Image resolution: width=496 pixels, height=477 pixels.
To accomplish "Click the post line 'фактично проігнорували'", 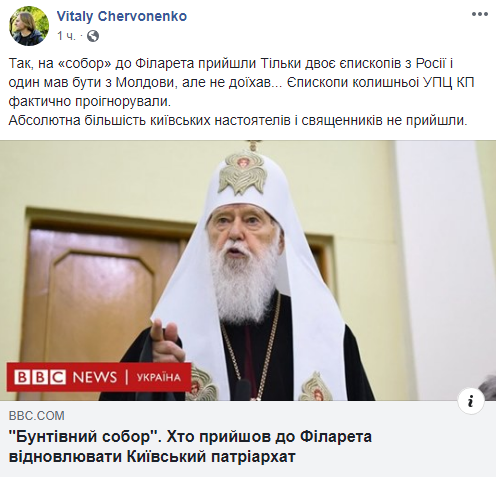I will 89,101.
